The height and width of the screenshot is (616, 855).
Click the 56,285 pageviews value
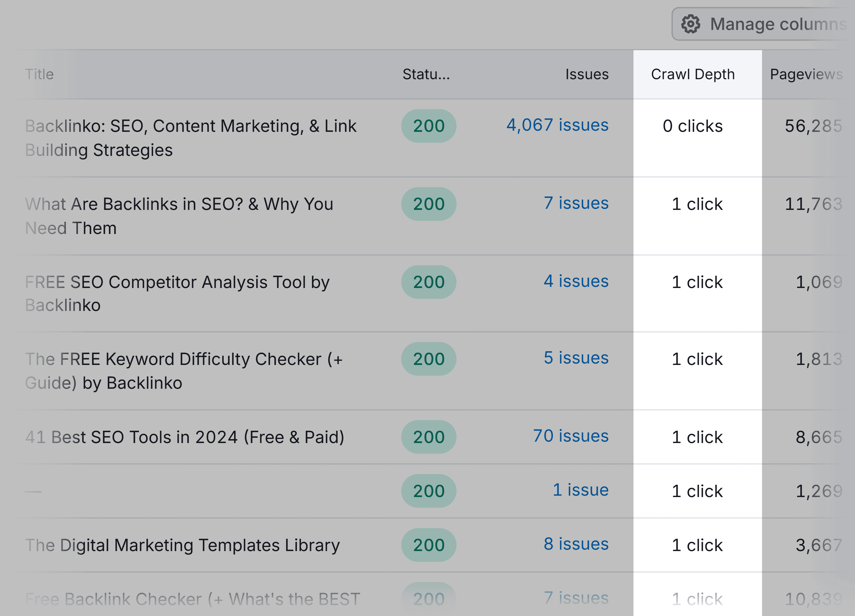pos(814,126)
